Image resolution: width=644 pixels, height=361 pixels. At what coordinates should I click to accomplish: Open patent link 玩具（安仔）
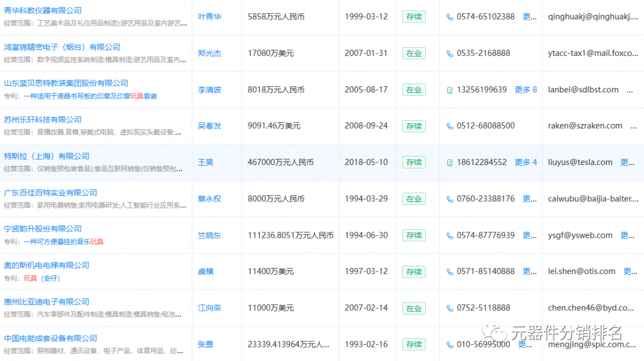coord(42,278)
